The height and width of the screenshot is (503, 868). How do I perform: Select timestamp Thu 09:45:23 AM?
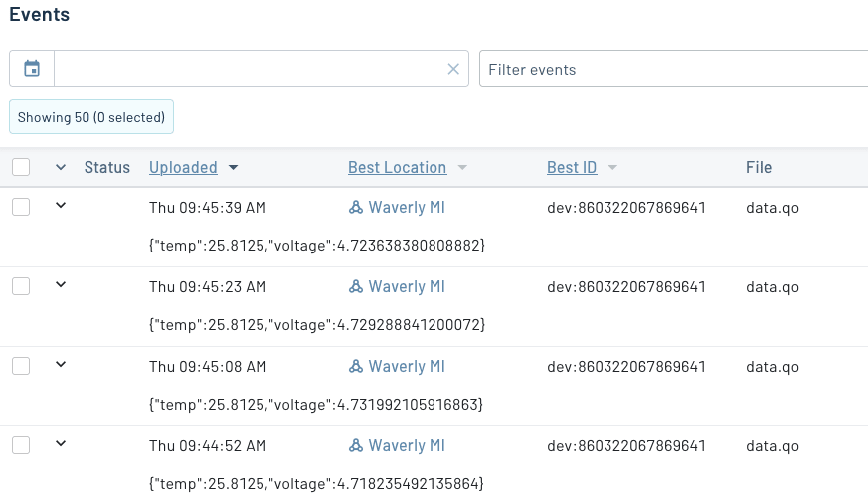[x=208, y=287]
